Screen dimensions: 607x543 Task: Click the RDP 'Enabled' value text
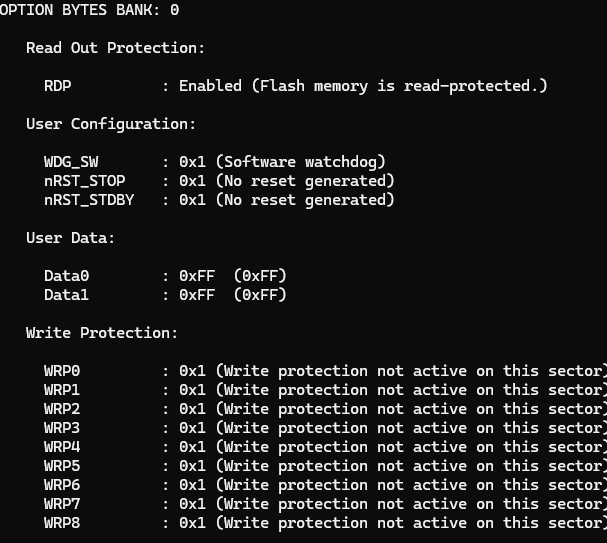(210, 86)
